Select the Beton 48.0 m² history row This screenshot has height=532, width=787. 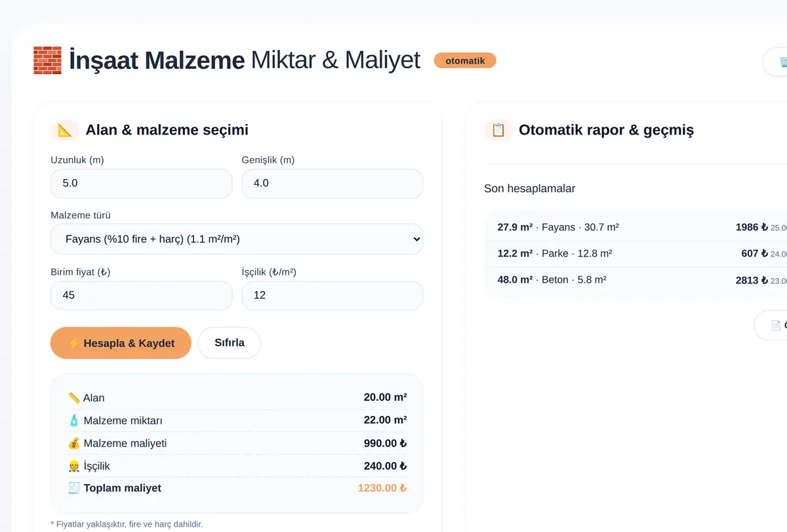coord(636,279)
